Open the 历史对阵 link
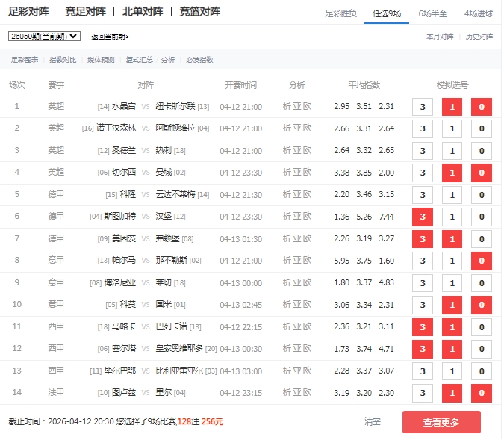 tap(479, 36)
